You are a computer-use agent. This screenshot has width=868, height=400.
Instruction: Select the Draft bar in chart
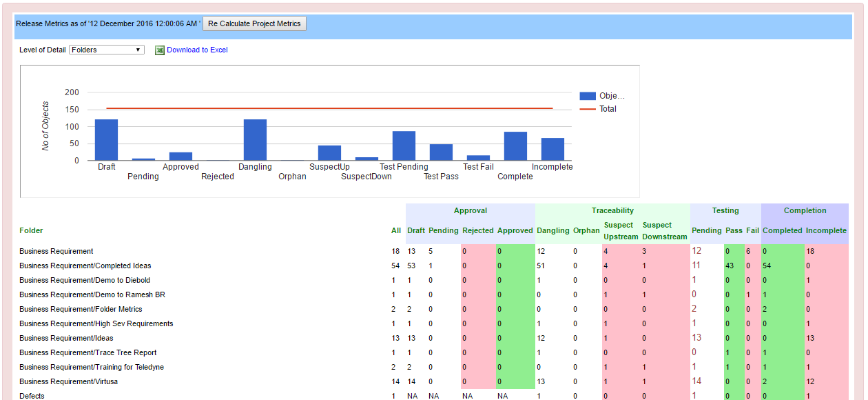(x=106, y=140)
